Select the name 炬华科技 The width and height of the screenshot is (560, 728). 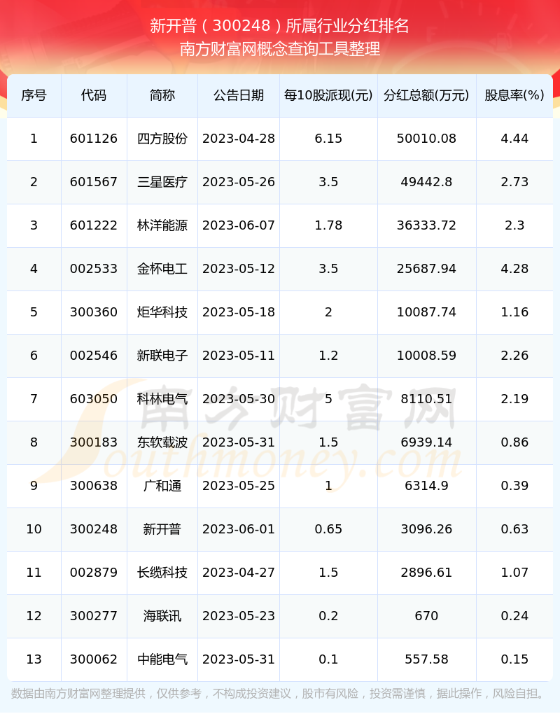click(162, 312)
